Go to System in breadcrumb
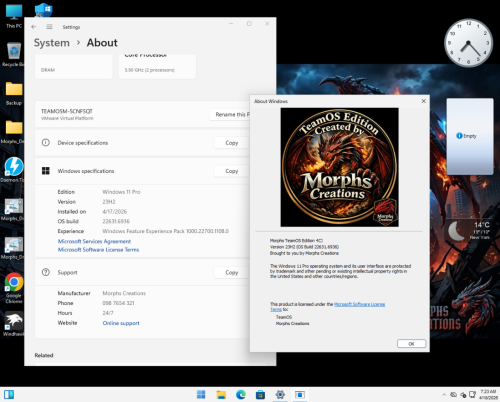500x402 pixels. tap(52, 43)
